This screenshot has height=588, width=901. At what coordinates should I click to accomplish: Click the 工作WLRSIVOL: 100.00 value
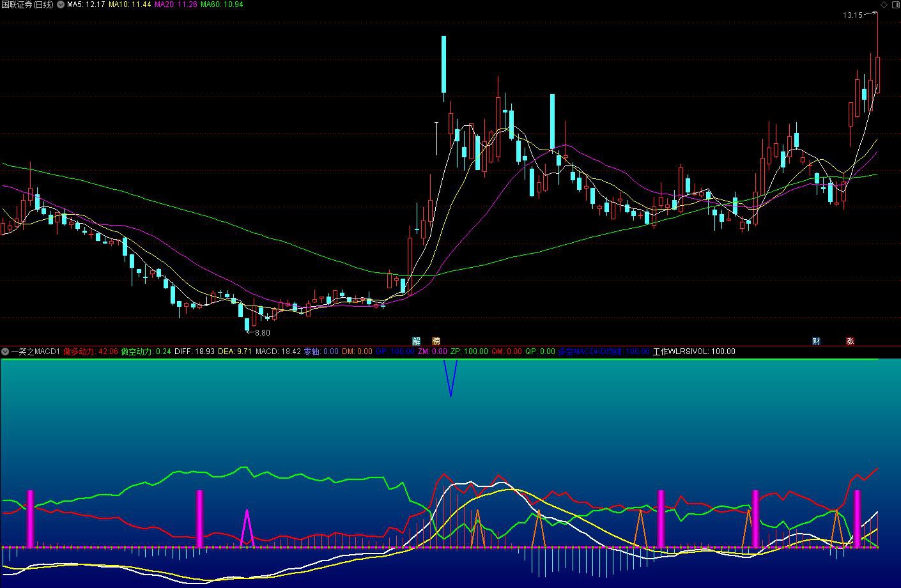pyautogui.click(x=694, y=352)
